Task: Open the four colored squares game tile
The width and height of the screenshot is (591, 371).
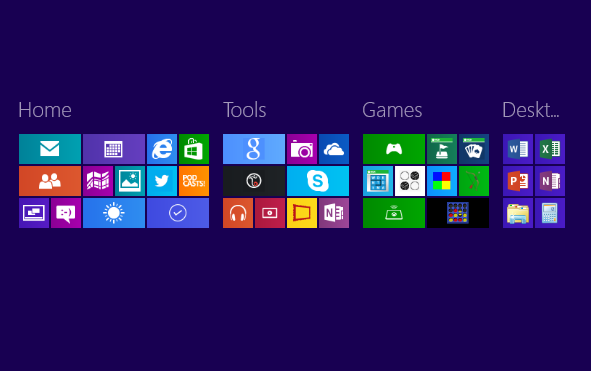Action: pos(442,181)
